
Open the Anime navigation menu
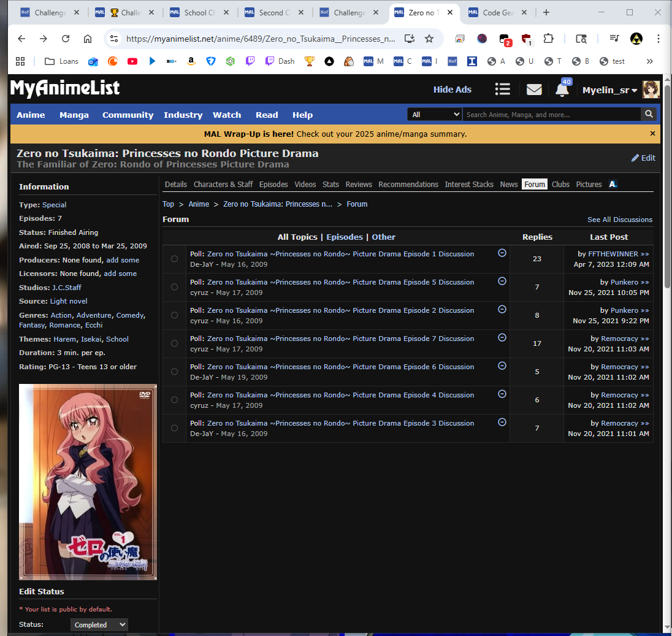point(31,115)
